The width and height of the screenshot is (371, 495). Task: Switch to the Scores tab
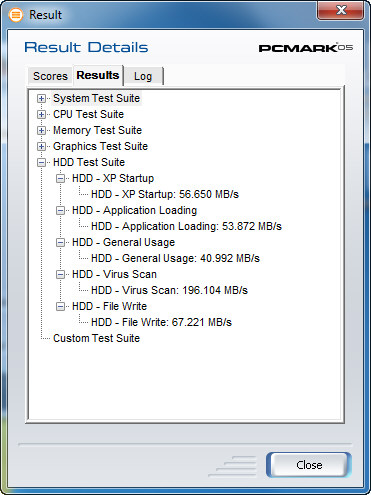pyautogui.click(x=50, y=76)
